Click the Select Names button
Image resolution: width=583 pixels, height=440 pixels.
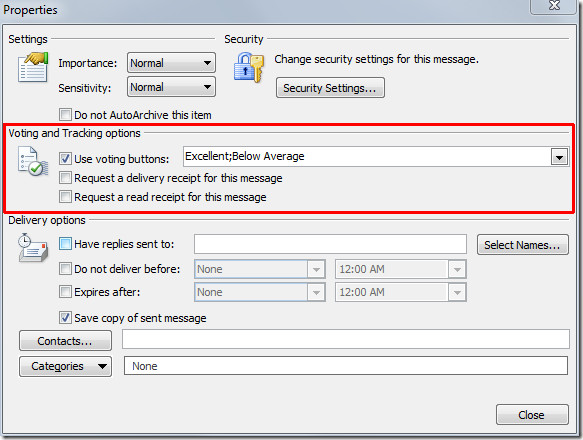click(x=522, y=245)
